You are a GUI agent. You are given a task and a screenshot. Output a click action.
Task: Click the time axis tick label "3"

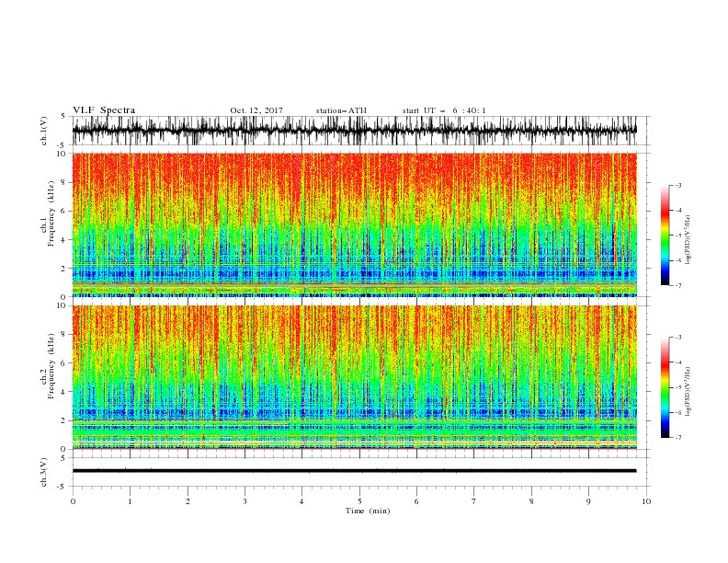pyautogui.click(x=245, y=501)
